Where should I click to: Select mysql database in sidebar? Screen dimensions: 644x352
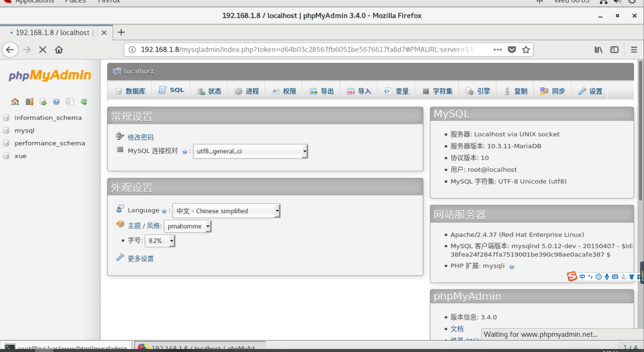[24, 130]
